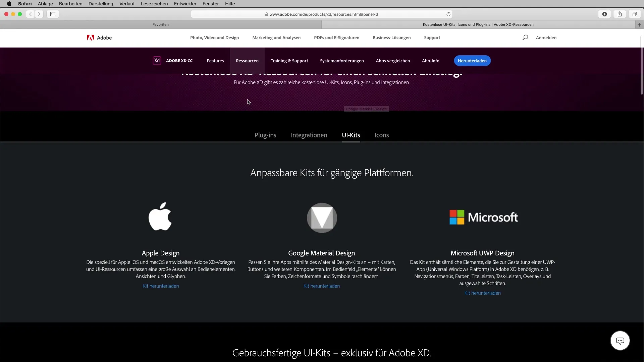Select the UI-Kits tab

351,135
